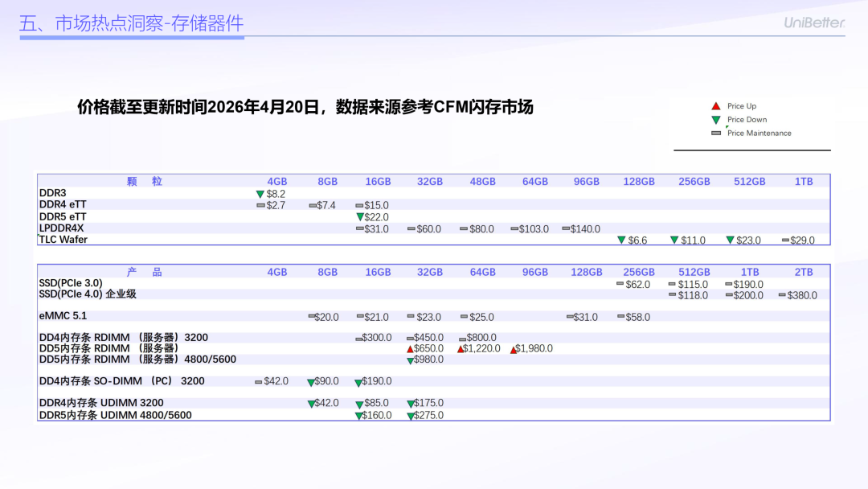This screenshot has height=489, width=868.
Task: Click the price update date heading mentioning CFM闪存市场
Action: point(305,107)
